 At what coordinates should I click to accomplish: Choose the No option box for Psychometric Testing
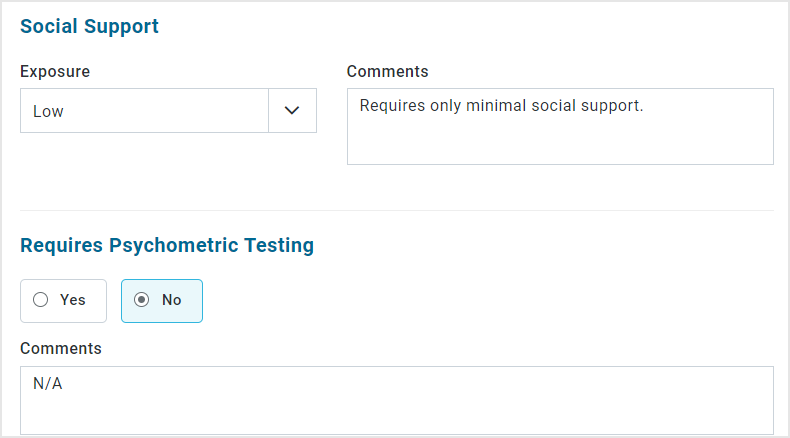point(162,301)
